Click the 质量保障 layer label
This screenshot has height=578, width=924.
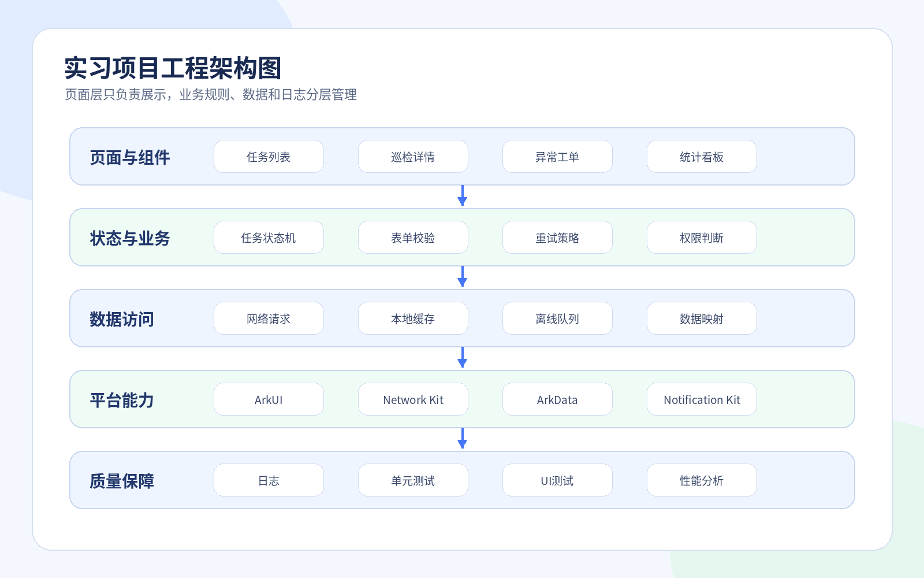122,481
